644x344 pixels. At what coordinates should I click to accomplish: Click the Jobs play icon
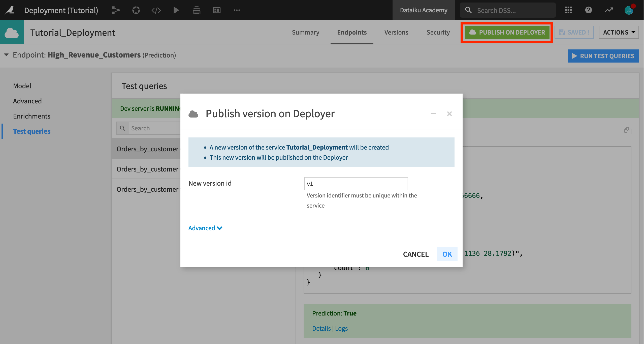coord(176,10)
